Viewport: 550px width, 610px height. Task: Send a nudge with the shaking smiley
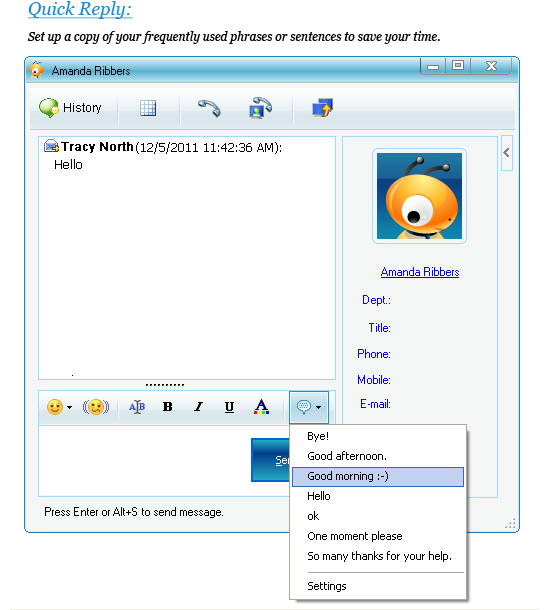[x=96, y=407]
